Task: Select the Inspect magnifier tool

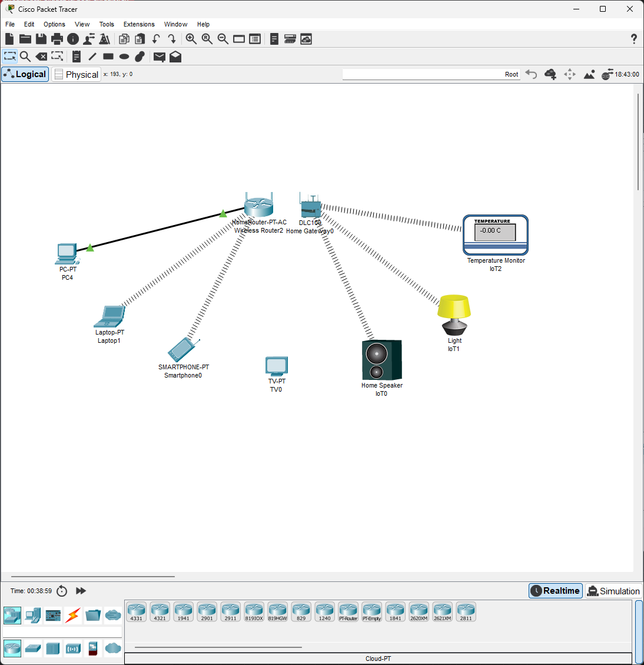Action: click(x=25, y=57)
